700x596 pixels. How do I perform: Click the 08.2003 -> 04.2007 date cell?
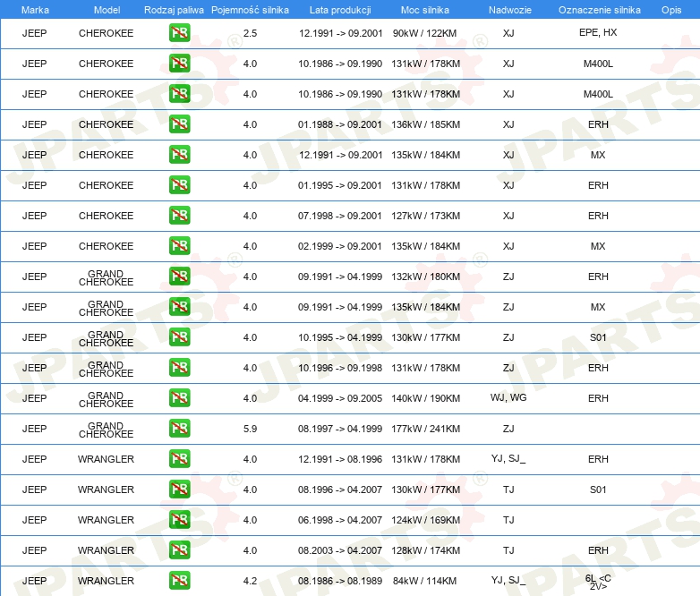(340, 550)
